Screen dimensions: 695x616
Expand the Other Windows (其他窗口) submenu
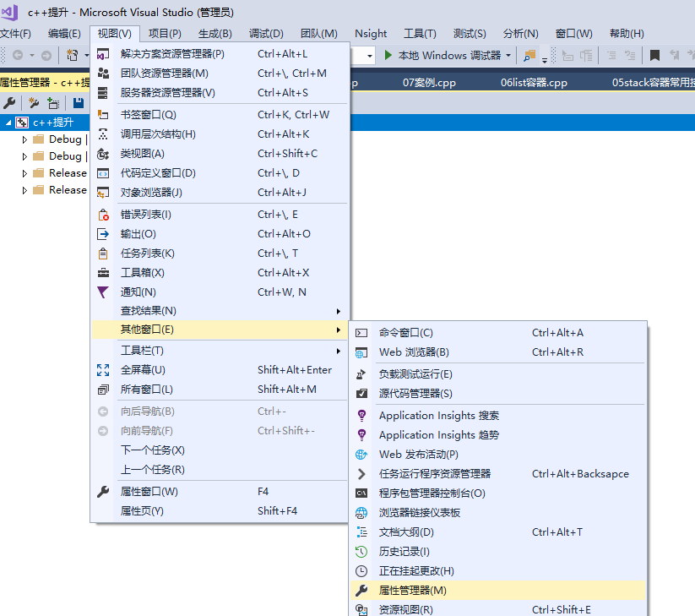point(220,330)
